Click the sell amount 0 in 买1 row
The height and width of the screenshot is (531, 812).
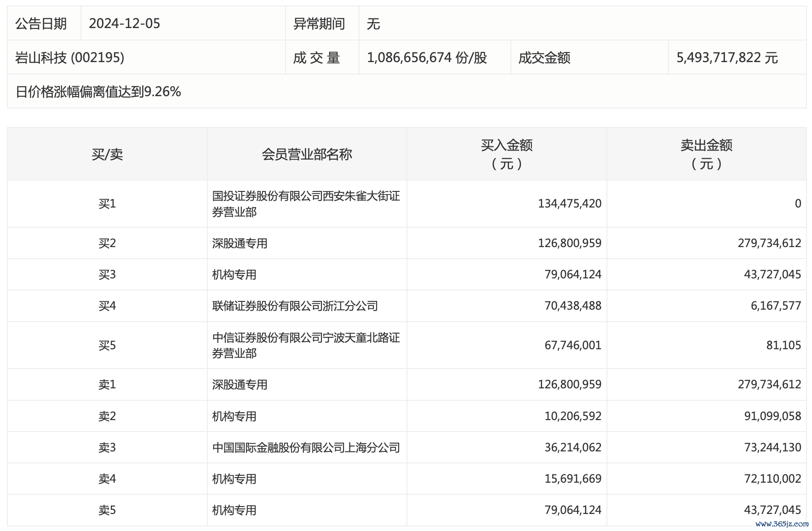click(x=798, y=203)
